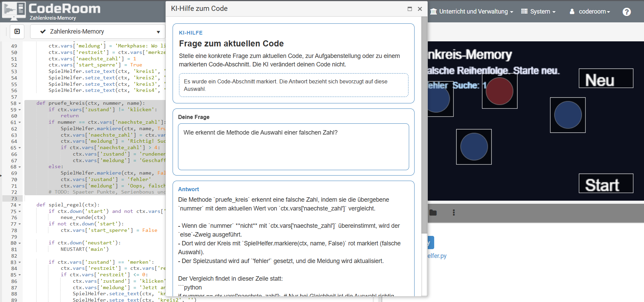Collapse code fold at line 80
The image size is (644, 302).
pos(20,243)
